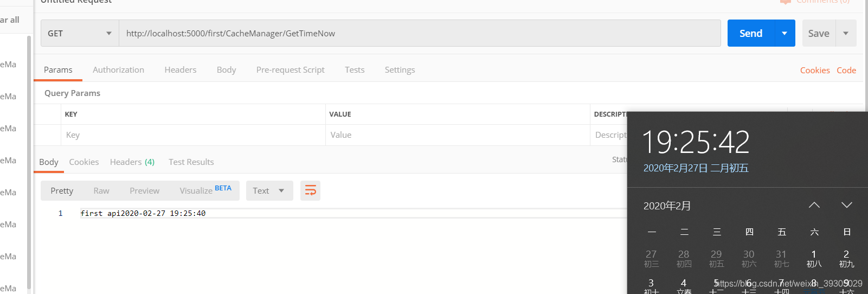Open the Tests tab

click(x=355, y=69)
